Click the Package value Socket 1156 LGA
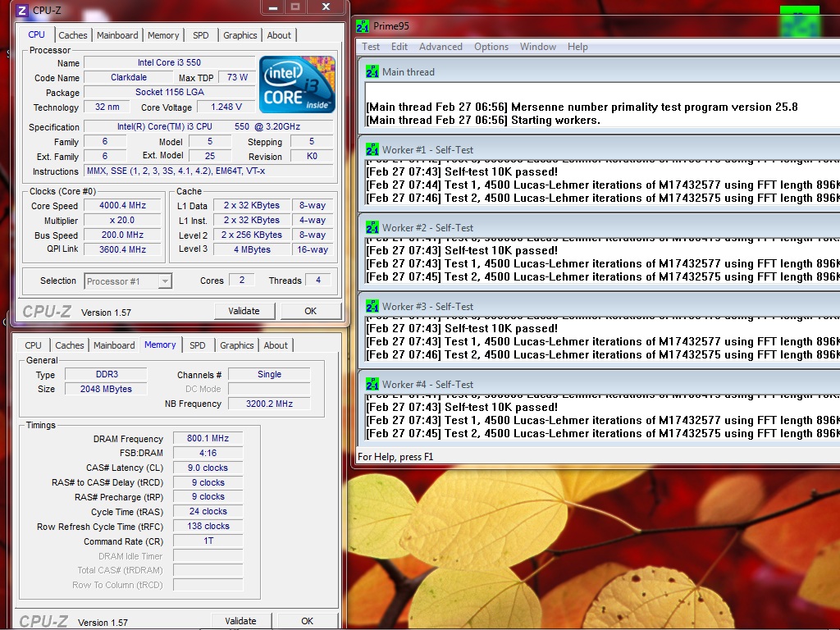The image size is (840, 630). pos(169,92)
